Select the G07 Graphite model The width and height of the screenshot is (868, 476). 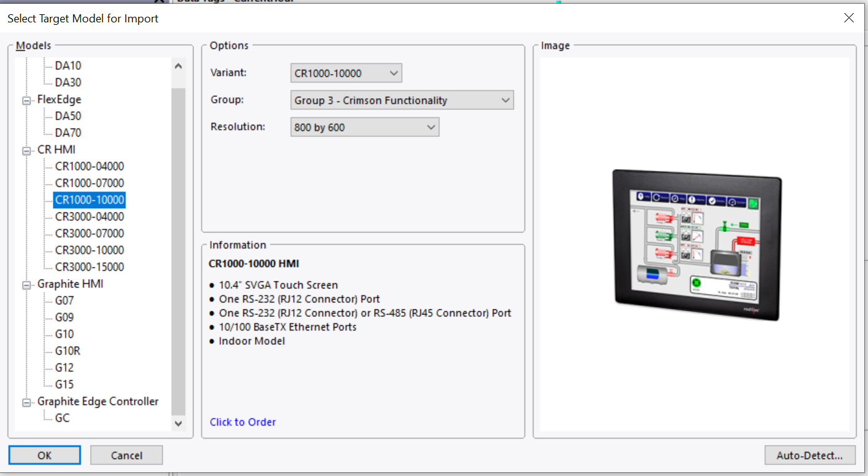64,301
